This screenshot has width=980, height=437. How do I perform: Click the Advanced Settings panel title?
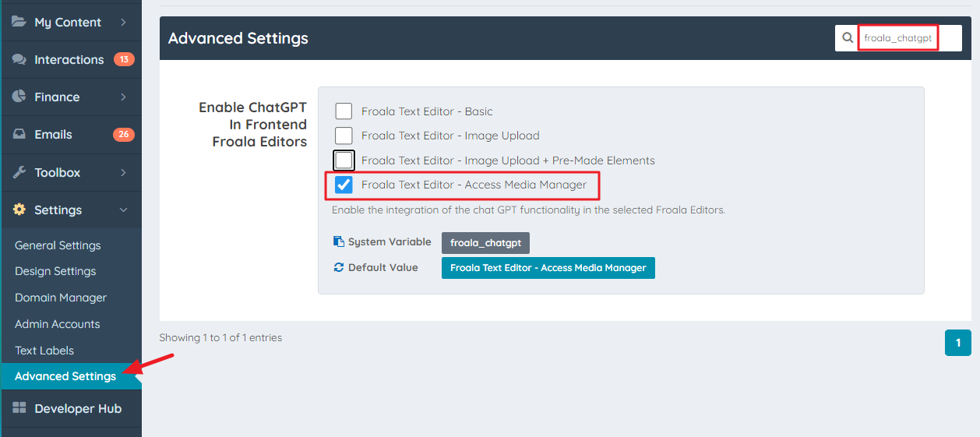pos(238,38)
